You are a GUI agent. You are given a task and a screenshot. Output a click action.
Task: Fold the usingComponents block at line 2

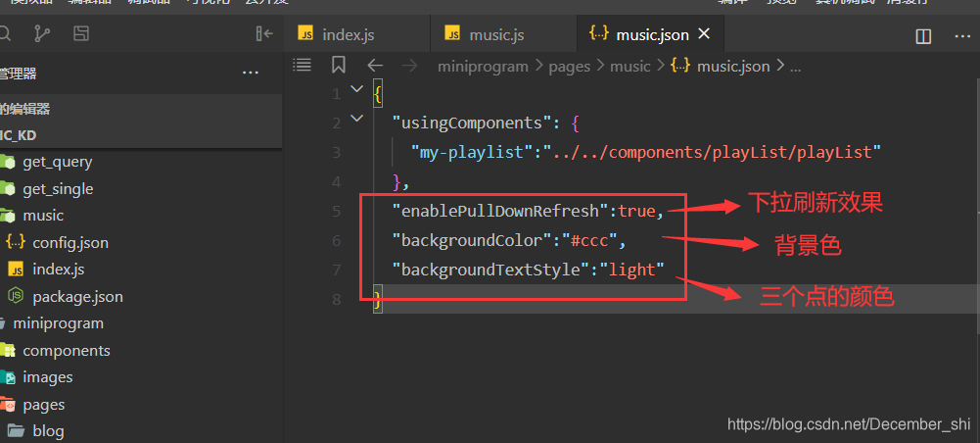tap(357, 118)
